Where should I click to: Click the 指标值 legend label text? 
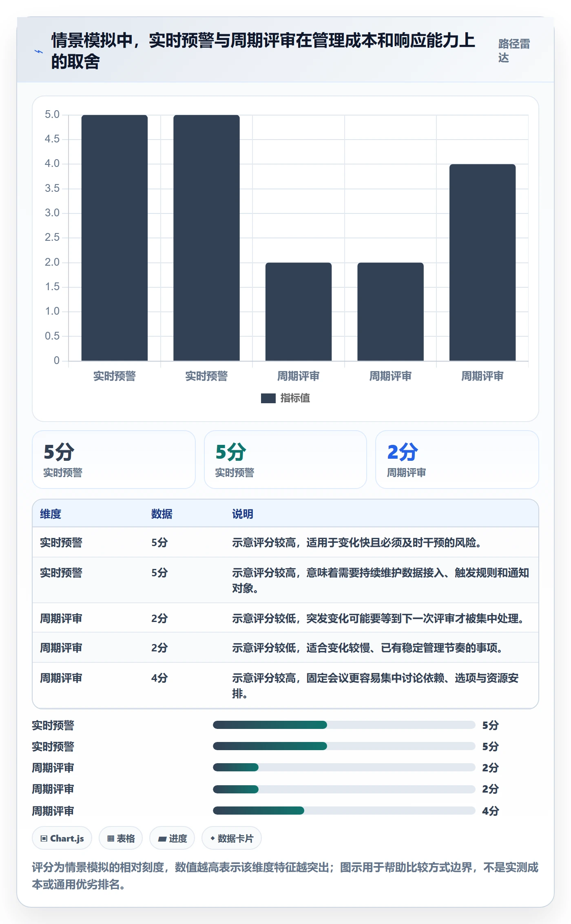coord(295,398)
